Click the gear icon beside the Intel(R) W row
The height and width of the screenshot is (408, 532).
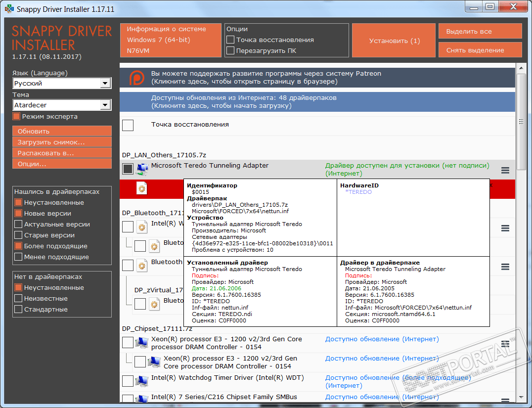pos(142,227)
